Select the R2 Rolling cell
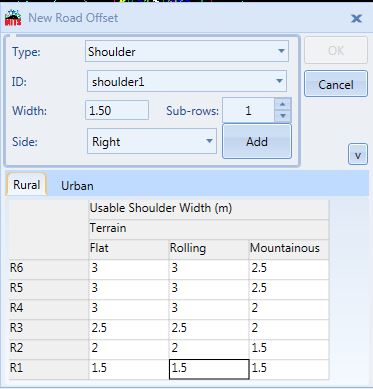Viewport: 373px width, 389px height. [x=209, y=350]
